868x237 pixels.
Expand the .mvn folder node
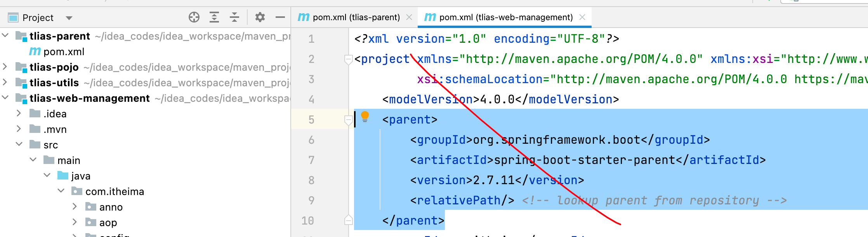[19, 129]
